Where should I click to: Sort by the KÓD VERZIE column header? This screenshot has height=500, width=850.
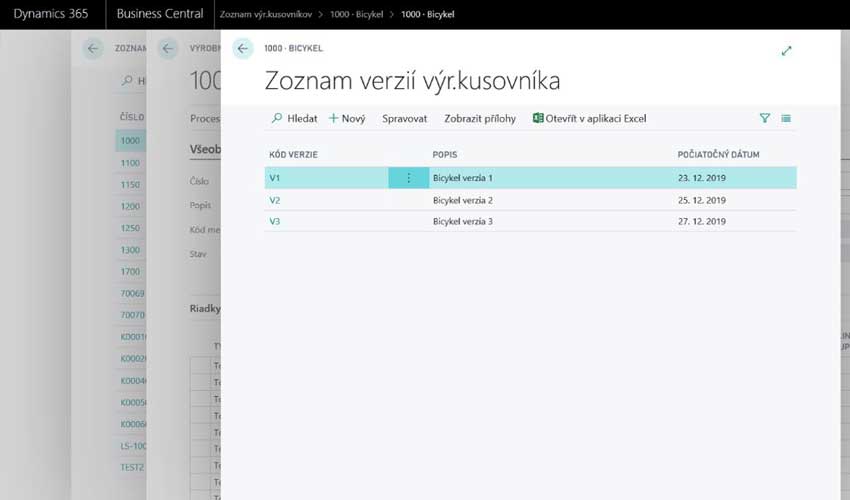(x=293, y=155)
